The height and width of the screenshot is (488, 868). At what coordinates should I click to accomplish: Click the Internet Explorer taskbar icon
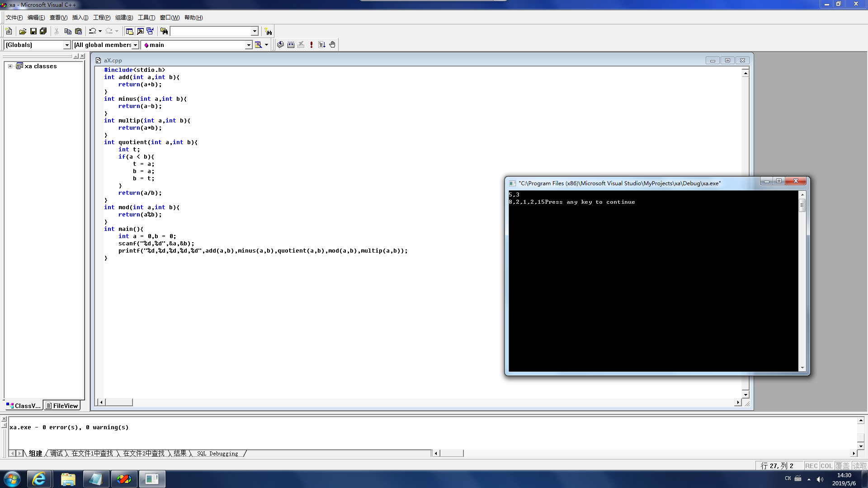39,479
